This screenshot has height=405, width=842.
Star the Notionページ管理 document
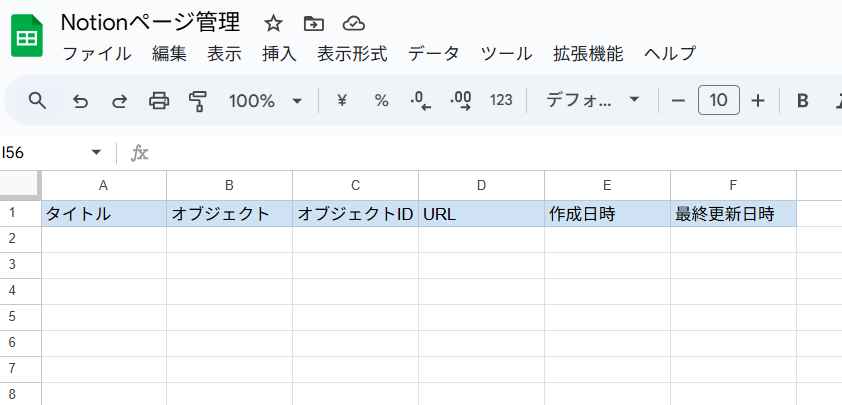(273, 23)
